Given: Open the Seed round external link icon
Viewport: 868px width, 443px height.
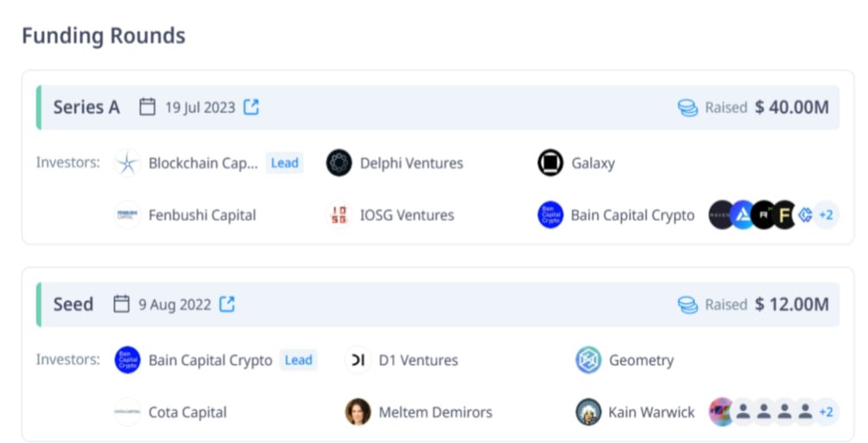Looking at the screenshot, I should tap(227, 304).
